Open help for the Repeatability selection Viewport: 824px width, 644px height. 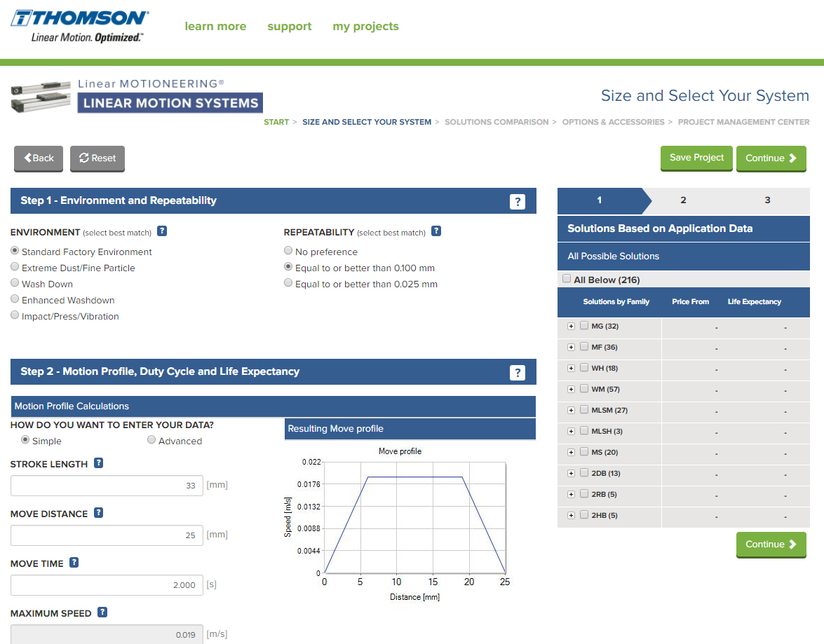[x=436, y=231]
